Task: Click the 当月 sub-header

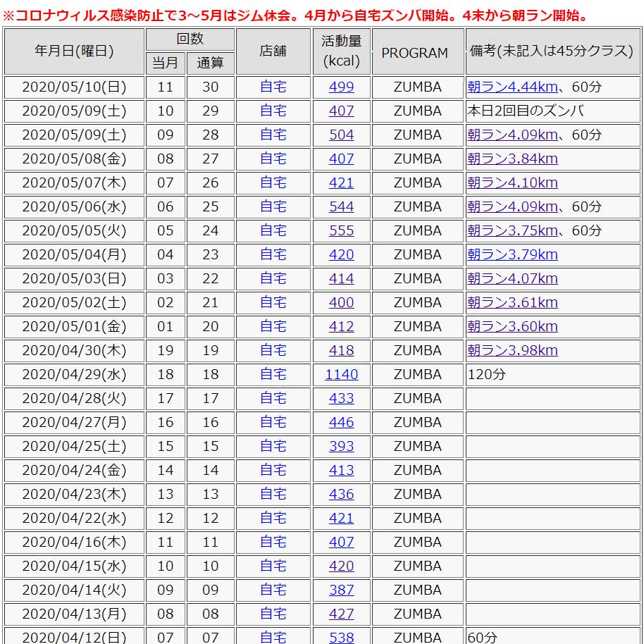Action: (166, 63)
